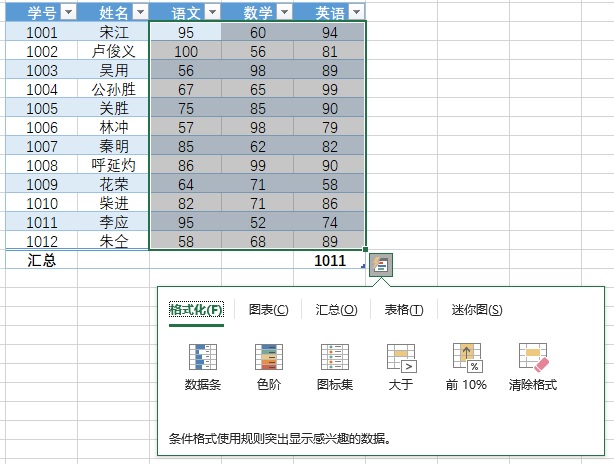
Task: Apply Icon Set (图标集) formatting
Action: 335,367
